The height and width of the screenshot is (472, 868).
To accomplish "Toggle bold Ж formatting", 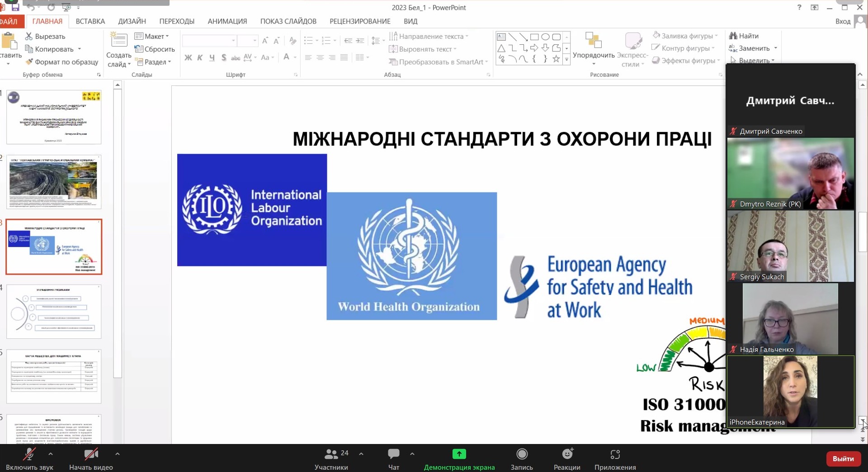I will 188,57.
